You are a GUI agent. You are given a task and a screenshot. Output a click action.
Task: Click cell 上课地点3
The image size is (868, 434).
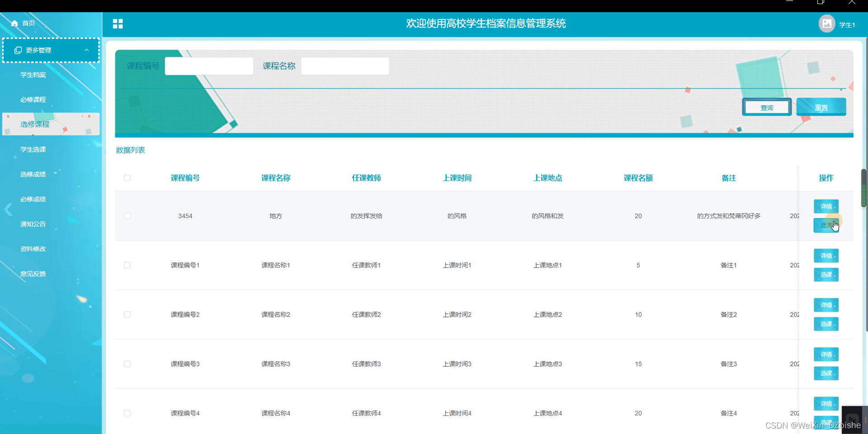(548, 364)
